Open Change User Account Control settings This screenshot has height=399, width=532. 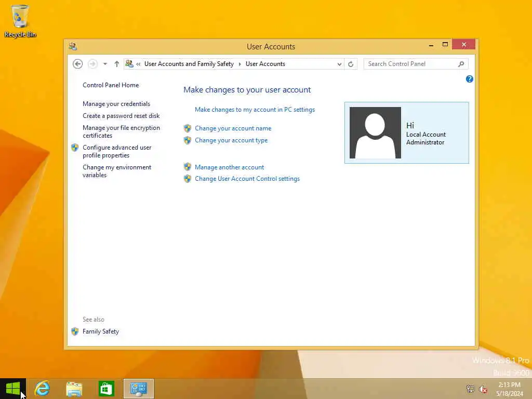click(x=247, y=179)
